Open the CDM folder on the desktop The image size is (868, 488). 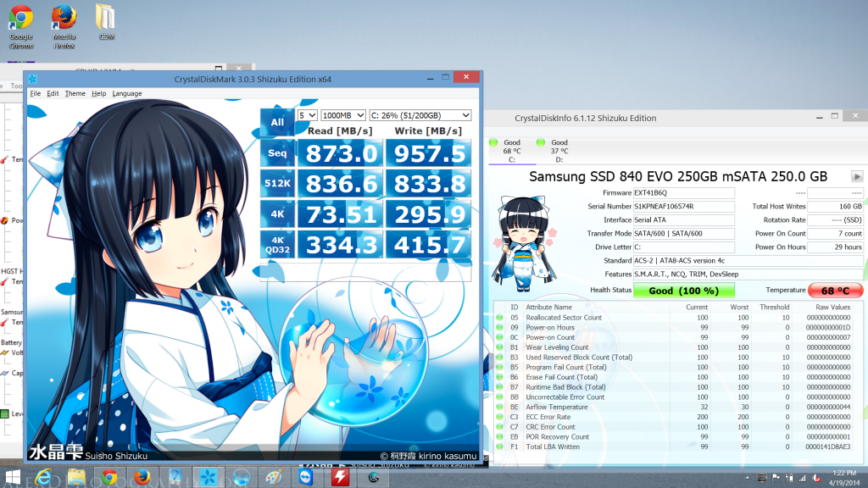click(x=106, y=22)
